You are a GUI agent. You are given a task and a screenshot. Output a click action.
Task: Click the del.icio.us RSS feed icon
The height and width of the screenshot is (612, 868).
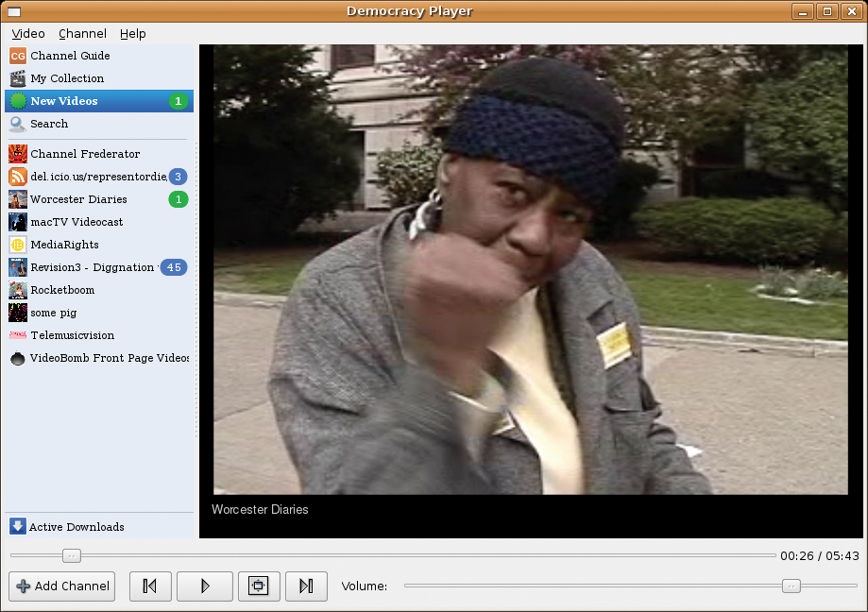coord(18,177)
